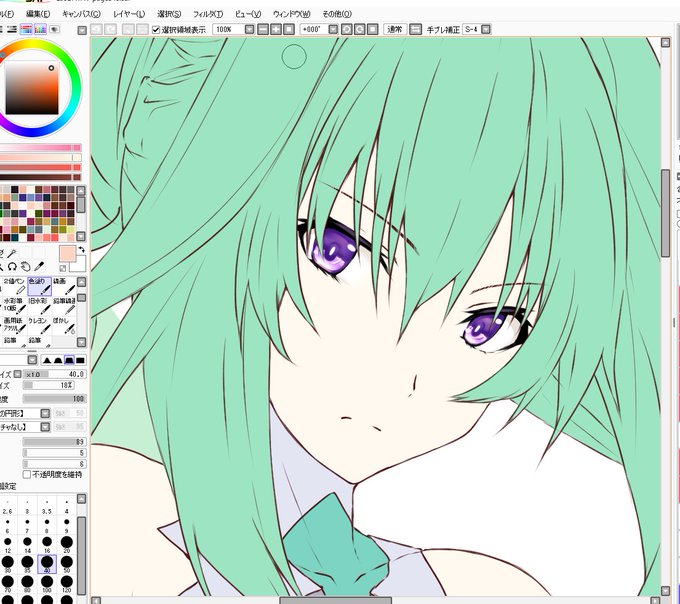Open the フィルタ(T) menu
This screenshot has width=680, height=604.
tap(208, 14)
